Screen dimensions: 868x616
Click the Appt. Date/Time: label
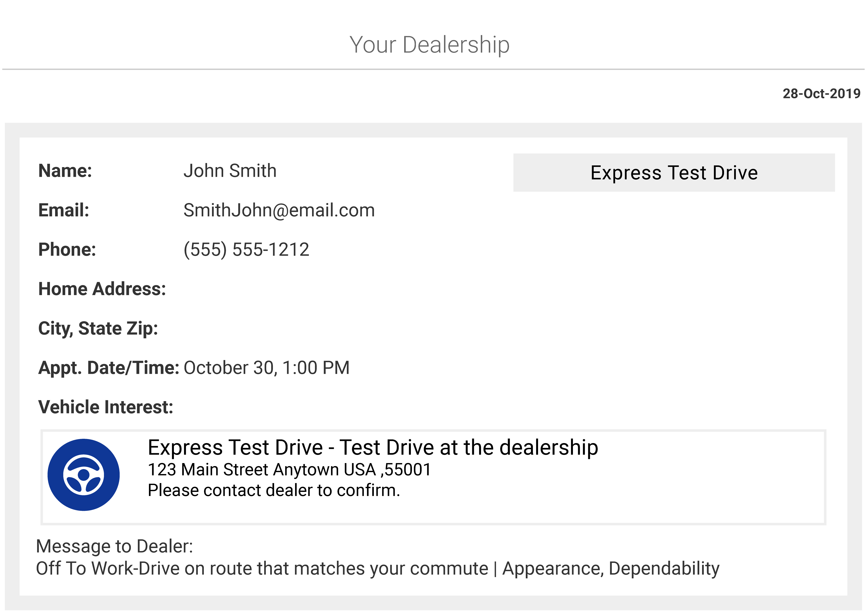click(108, 368)
